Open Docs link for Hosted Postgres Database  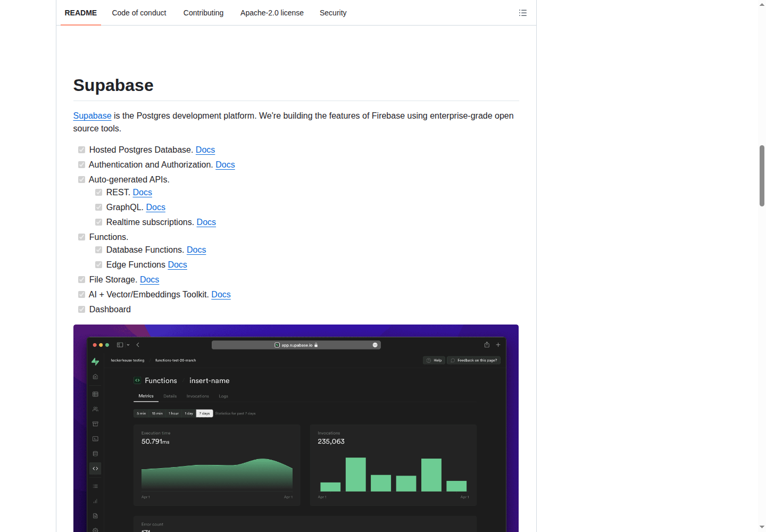(205, 150)
